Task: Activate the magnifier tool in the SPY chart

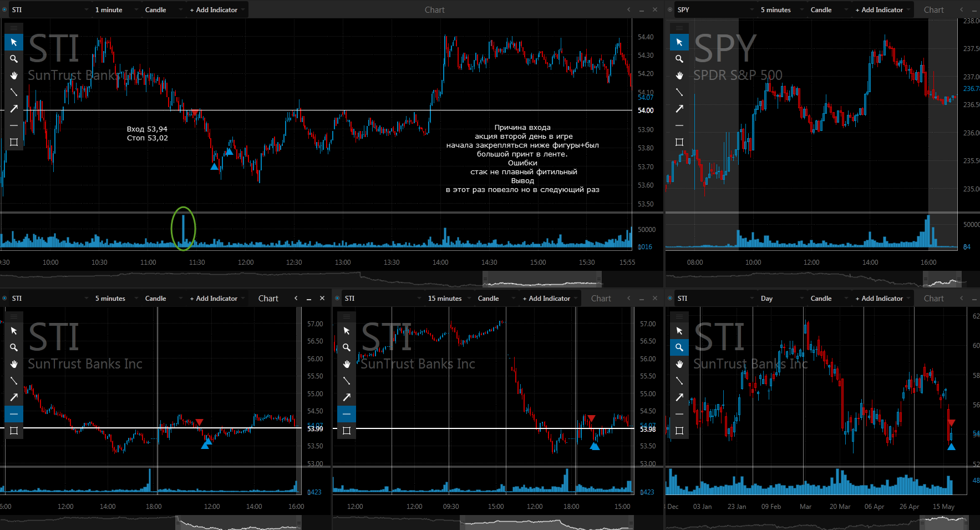Action: pyautogui.click(x=679, y=59)
